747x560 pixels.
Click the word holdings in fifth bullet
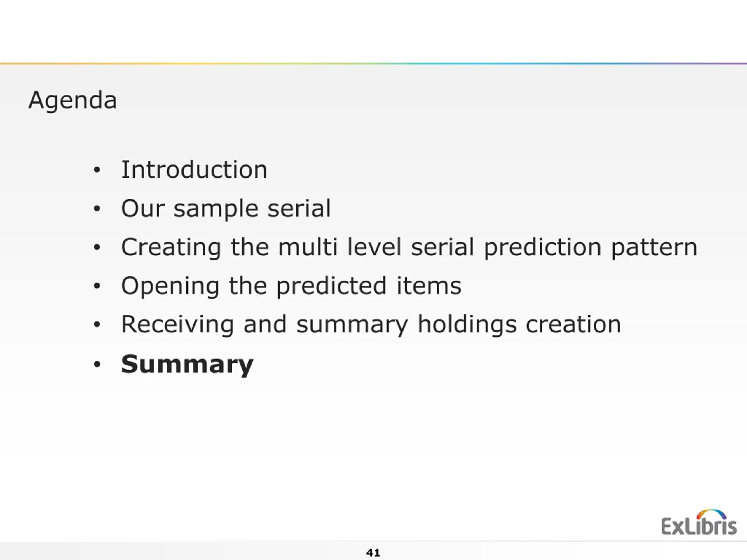[x=467, y=325]
